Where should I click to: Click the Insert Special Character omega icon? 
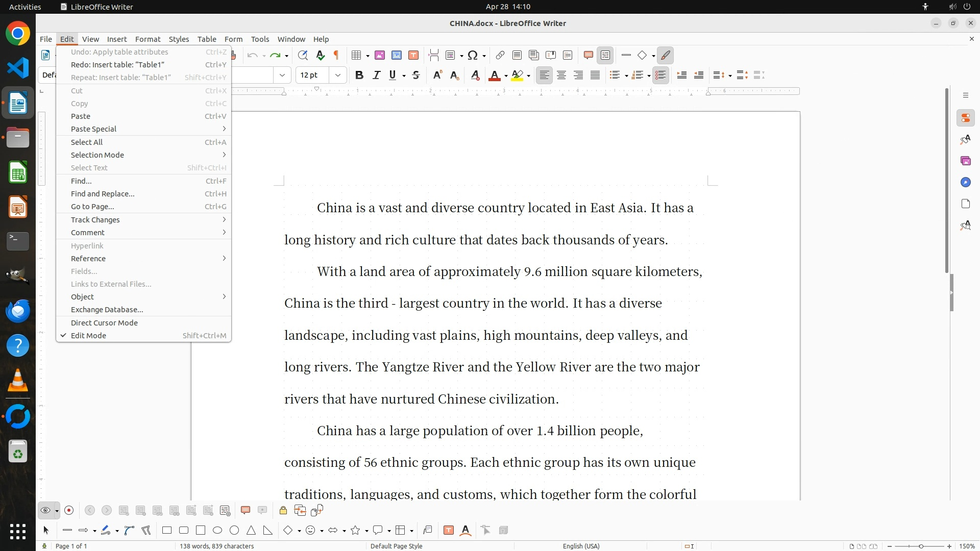473,55
